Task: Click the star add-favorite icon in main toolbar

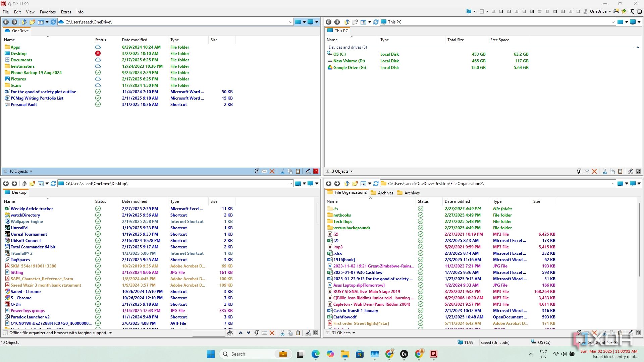Action: (x=624, y=11)
